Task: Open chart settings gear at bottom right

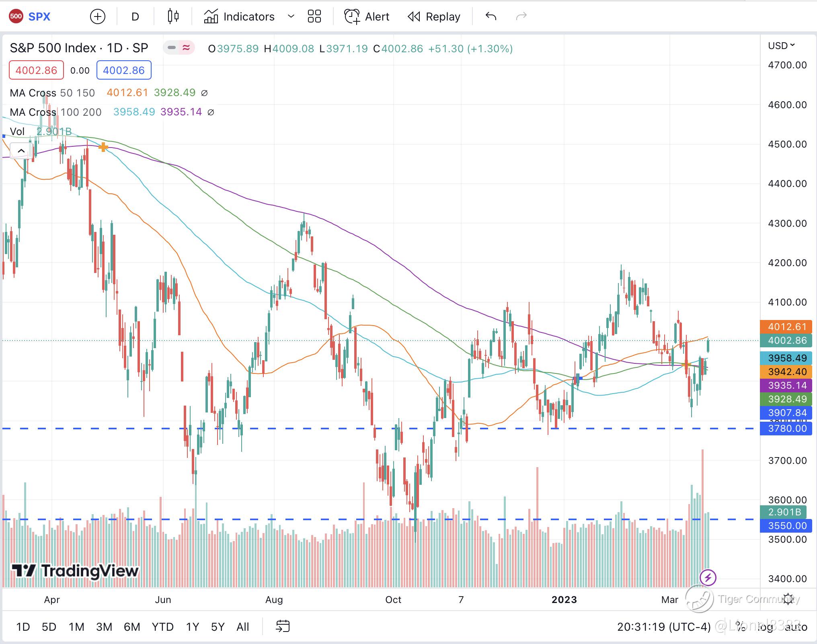Action: tap(788, 599)
